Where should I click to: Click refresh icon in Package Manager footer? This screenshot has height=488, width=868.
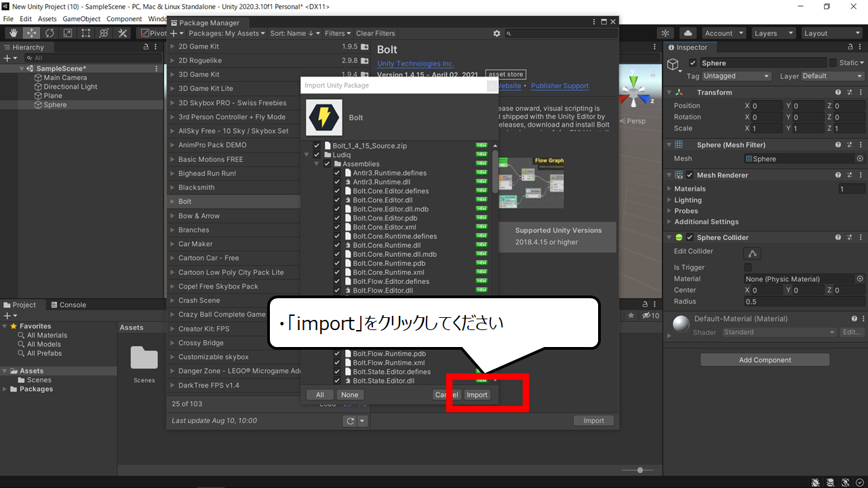tap(350, 421)
